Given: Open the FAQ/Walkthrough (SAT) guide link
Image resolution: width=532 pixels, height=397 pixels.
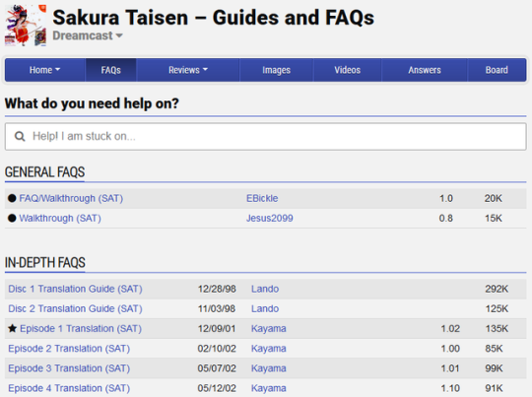Looking at the screenshot, I should coord(71,198).
